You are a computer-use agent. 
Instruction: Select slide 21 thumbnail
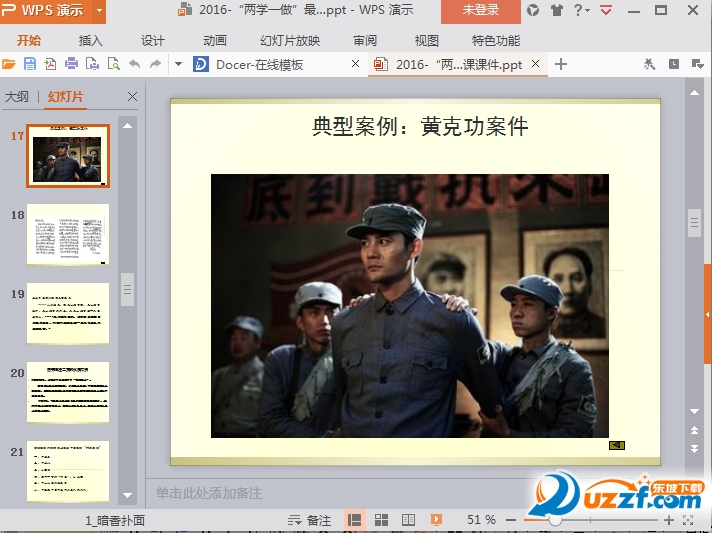68,471
